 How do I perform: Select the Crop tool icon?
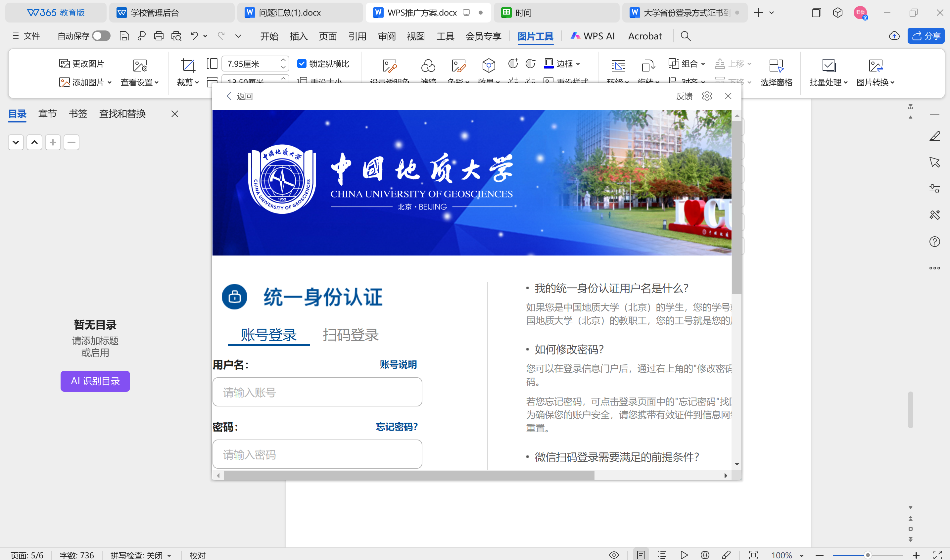point(188,65)
